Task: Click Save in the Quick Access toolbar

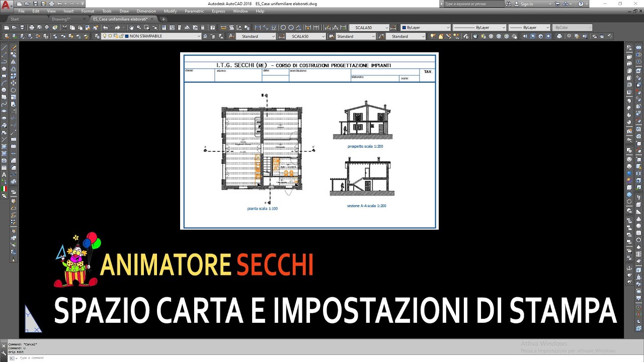Action: pyautogui.click(x=35, y=4)
